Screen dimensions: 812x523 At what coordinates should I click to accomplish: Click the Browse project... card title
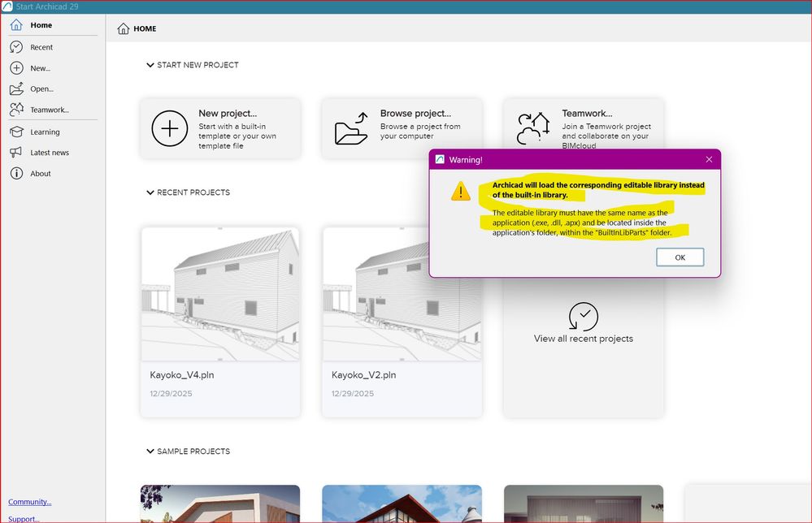[x=415, y=114]
